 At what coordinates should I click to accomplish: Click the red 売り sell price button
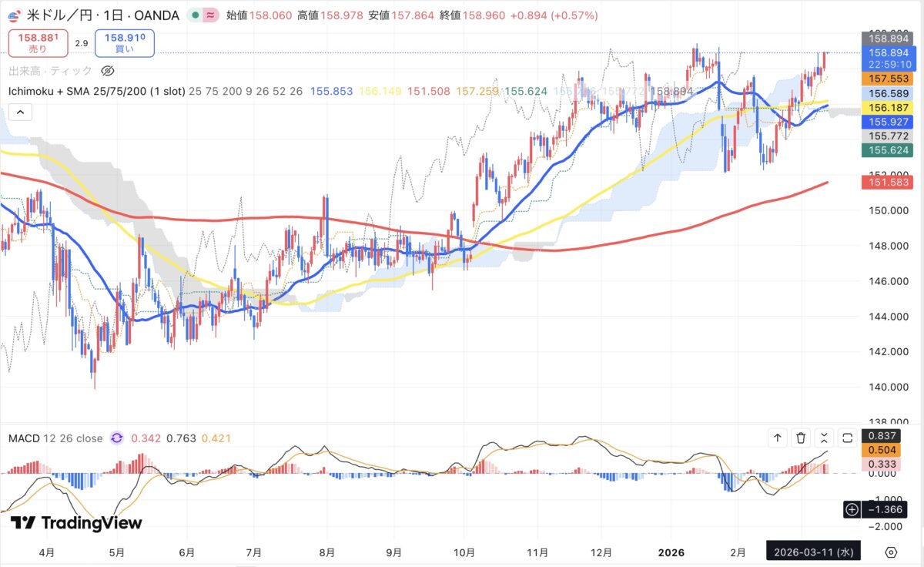click(38, 42)
